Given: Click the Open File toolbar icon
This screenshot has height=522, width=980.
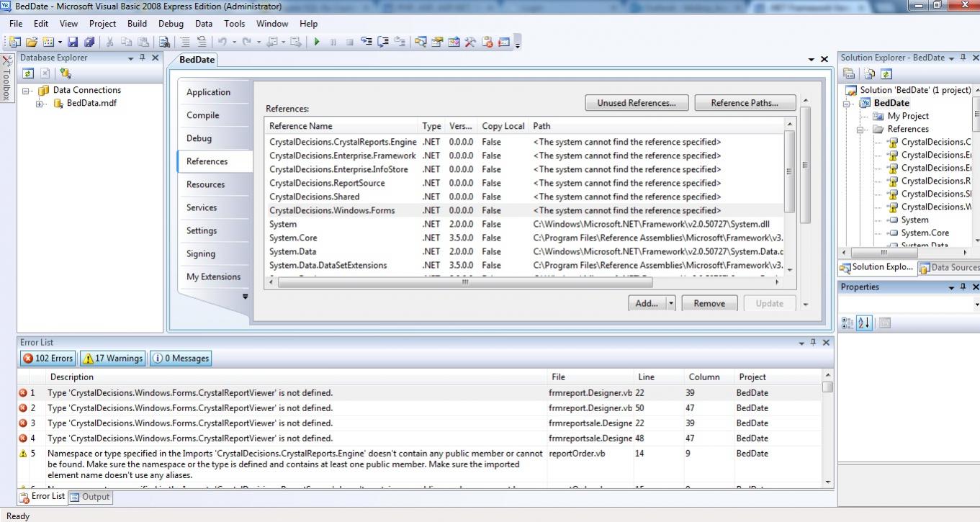Looking at the screenshot, I should [32, 42].
